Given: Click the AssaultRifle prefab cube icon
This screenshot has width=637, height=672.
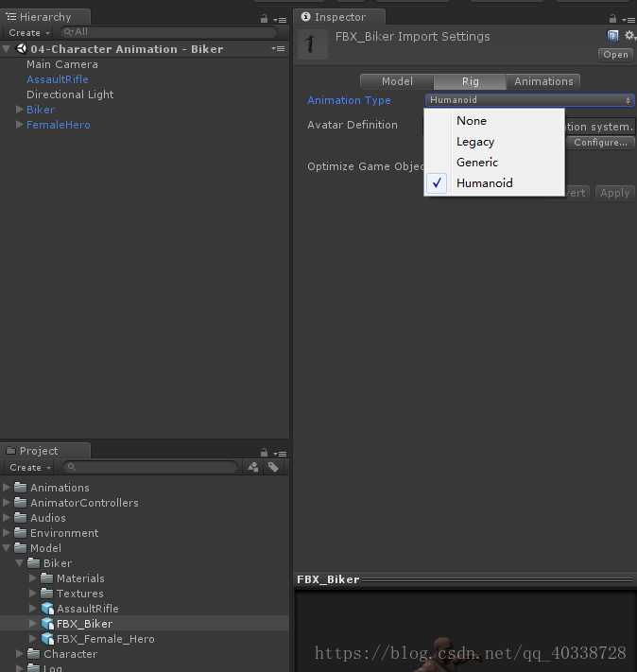Looking at the screenshot, I should point(47,609).
